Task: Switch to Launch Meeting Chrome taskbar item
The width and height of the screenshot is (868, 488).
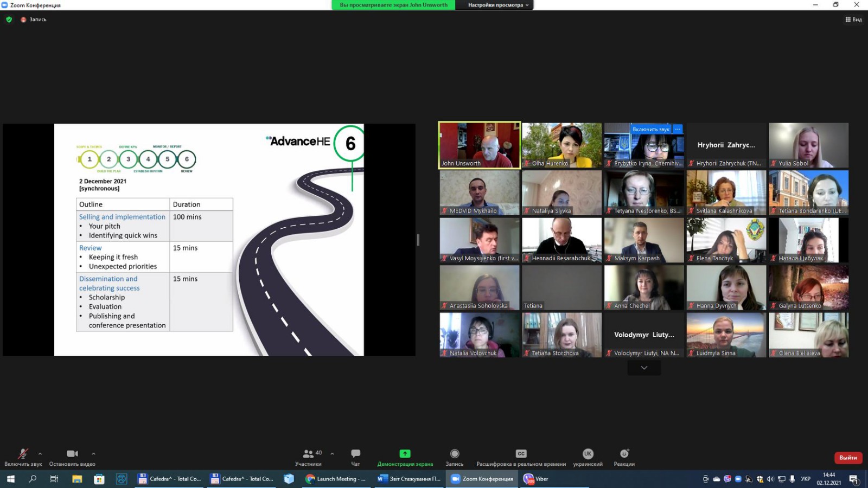Action: [x=336, y=479]
